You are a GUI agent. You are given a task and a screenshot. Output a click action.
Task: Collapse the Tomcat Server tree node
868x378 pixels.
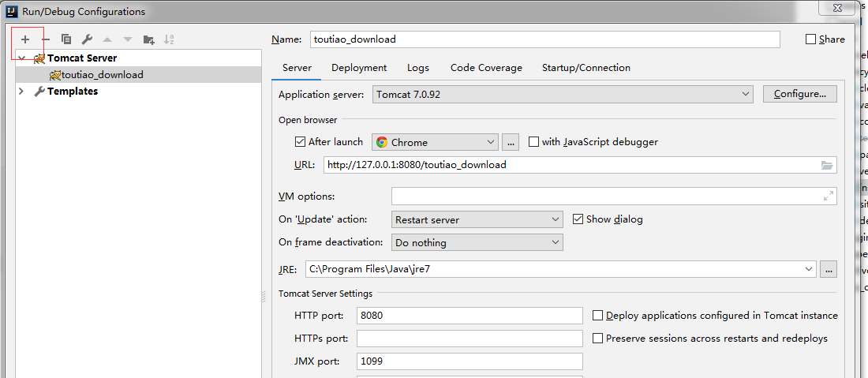click(21, 58)
